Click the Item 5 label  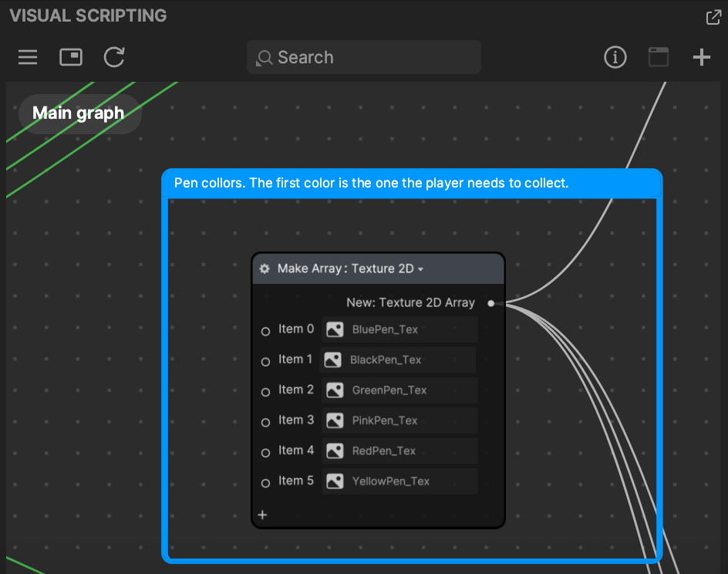point(296,481)
